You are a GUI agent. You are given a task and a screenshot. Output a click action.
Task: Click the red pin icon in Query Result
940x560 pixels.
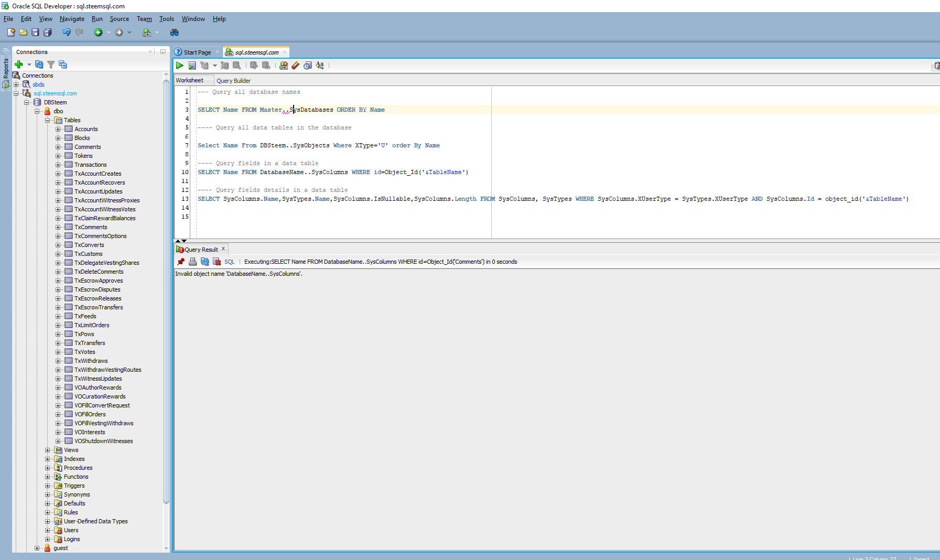tap(181, 262)
